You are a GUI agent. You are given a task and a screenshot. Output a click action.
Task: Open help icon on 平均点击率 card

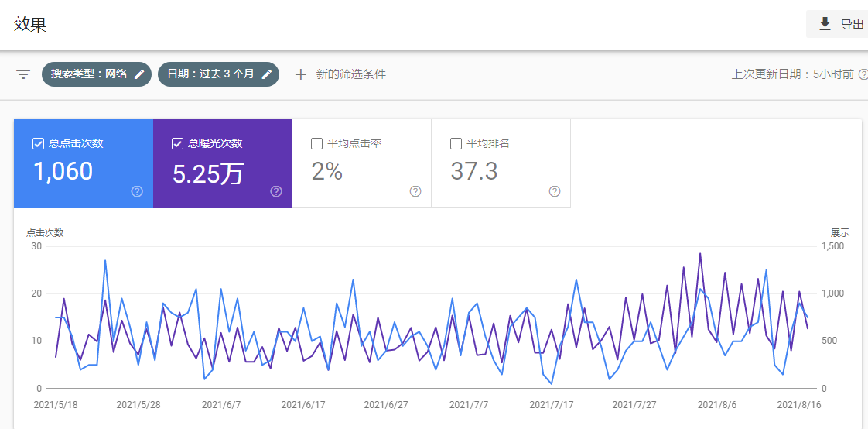[415, 191]
